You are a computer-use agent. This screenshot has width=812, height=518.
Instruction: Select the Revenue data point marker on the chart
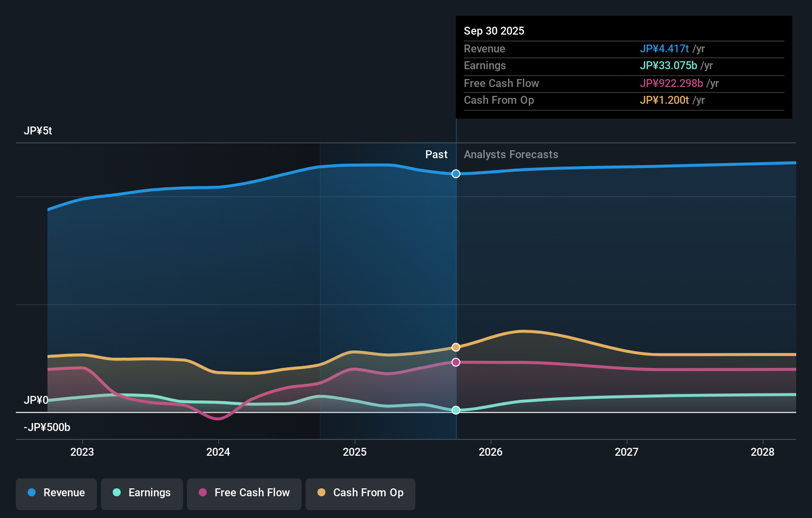click(x=455, y=173)
